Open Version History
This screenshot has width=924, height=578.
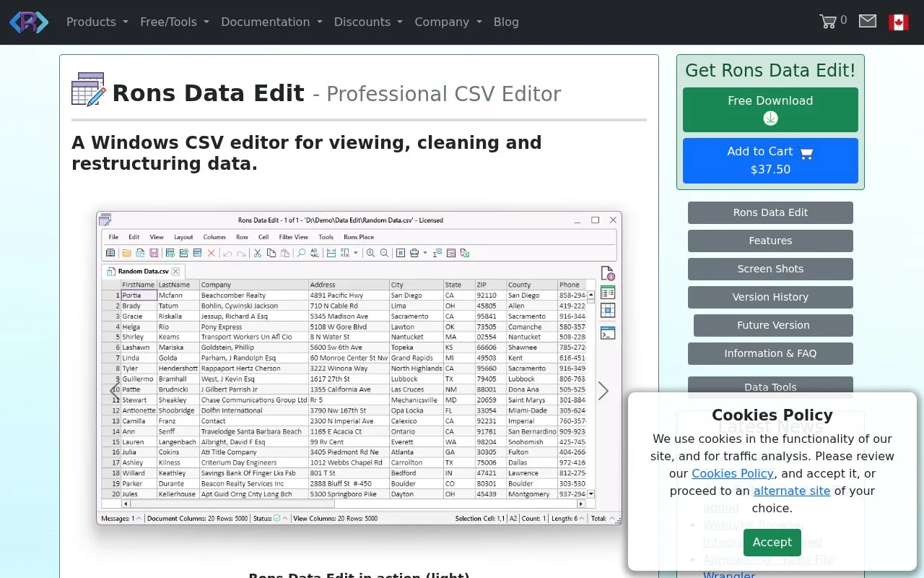click(x=770, y=297)
